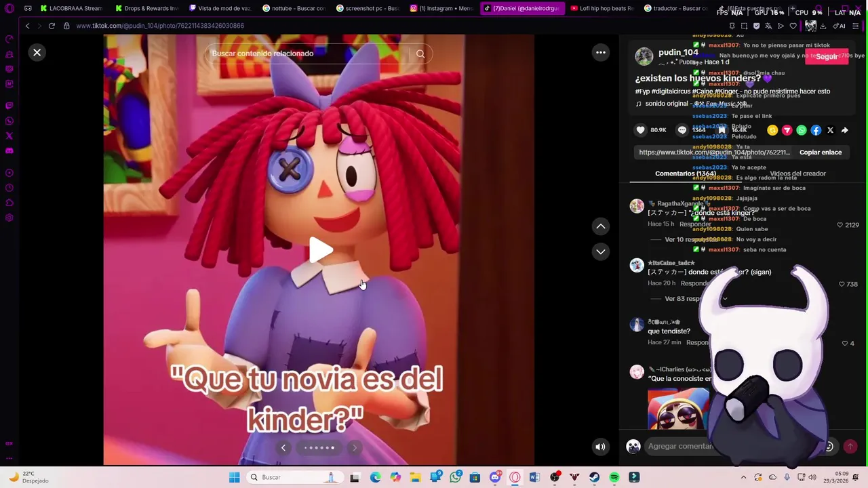Switch to 'Videos del creador' tab
868x488 pixels.
797,174
